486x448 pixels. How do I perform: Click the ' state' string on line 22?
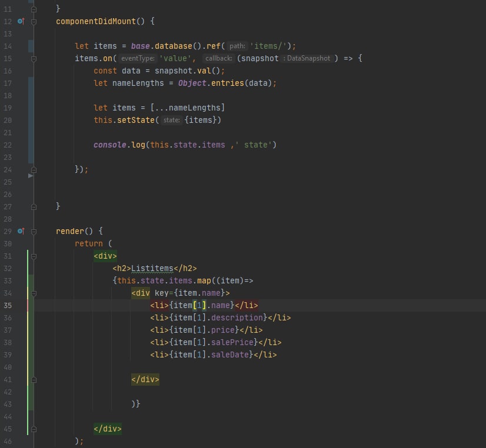point(253,145)
